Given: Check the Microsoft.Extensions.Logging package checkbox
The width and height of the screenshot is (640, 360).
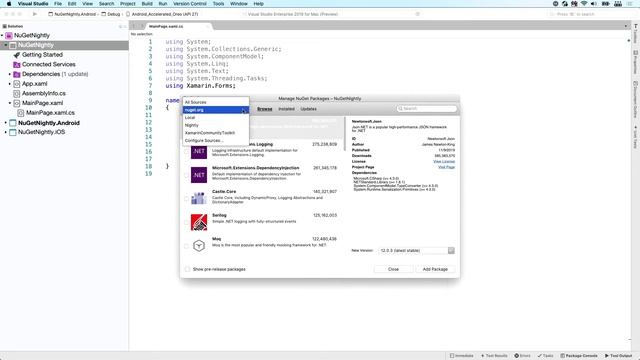Looking at the screenshot, I should pos(187,152).
